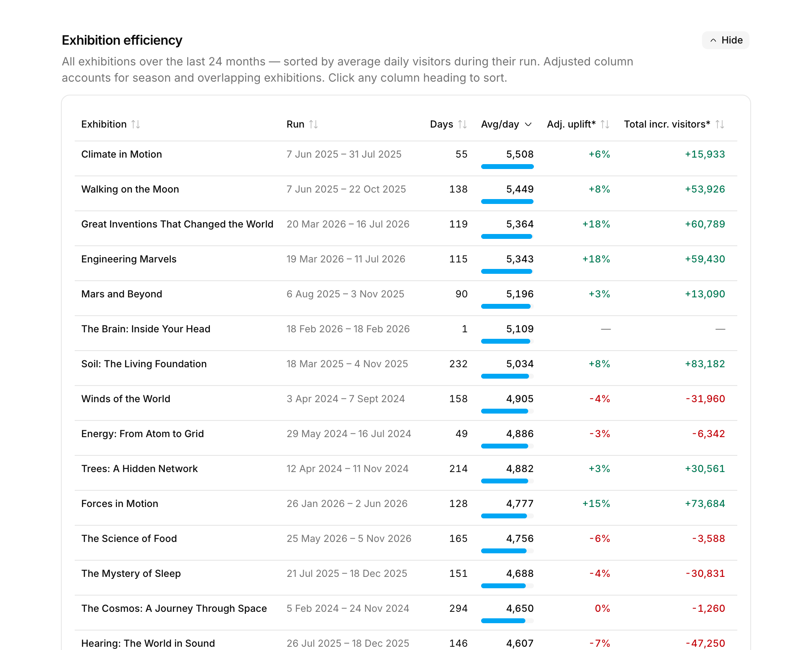Select Great Inventions That Changed the World
812x650 pixels.
[x=177, y=224]
